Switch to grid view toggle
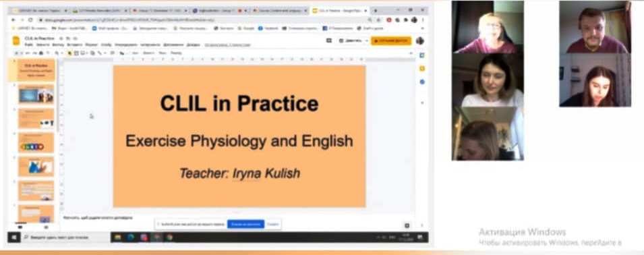Viewport: 644px width, 255px height. click(x=46, y=226)
